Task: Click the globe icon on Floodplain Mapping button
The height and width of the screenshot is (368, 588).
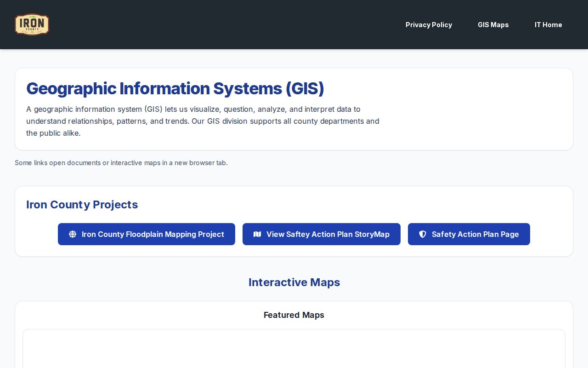Action: pyautogui.click(x=73, y=234)
